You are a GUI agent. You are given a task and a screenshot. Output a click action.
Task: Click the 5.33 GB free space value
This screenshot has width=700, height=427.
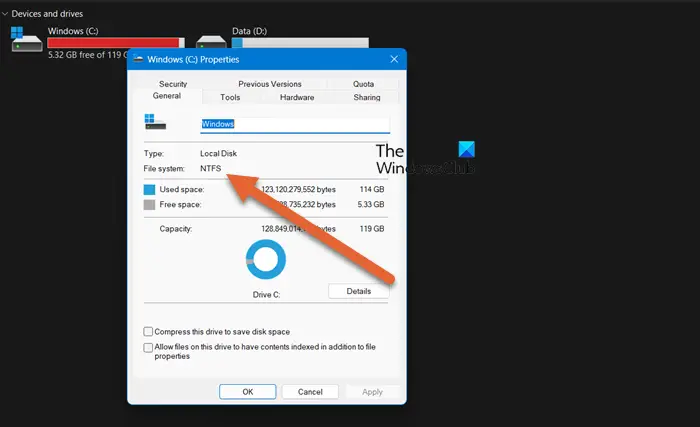tap(371, 205)
